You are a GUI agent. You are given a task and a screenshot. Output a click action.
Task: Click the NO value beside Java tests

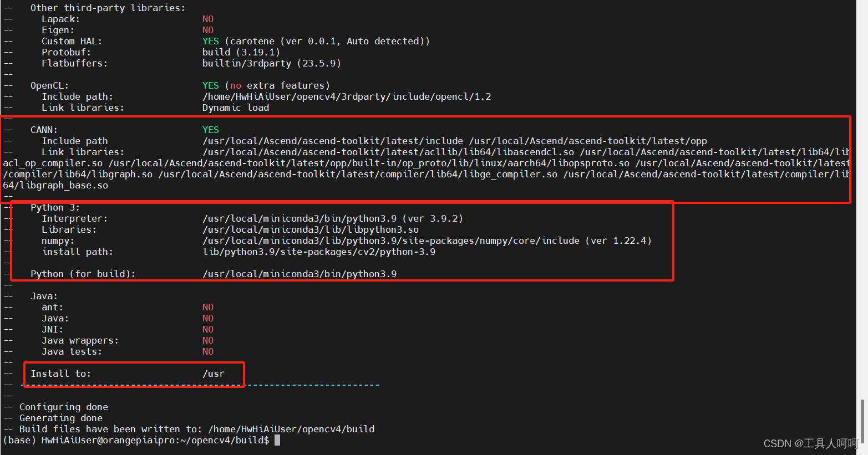coord(208,351)
